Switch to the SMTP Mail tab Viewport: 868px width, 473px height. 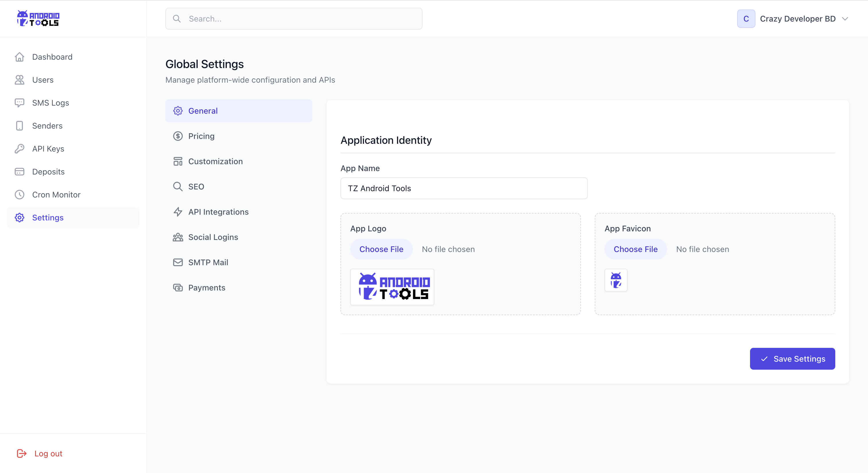(x=239, y=262)
